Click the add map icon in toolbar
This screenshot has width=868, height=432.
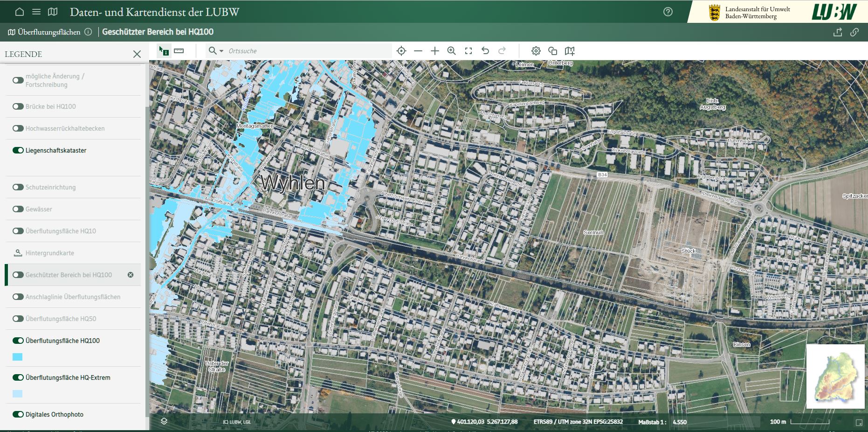[x=570, y=51]
